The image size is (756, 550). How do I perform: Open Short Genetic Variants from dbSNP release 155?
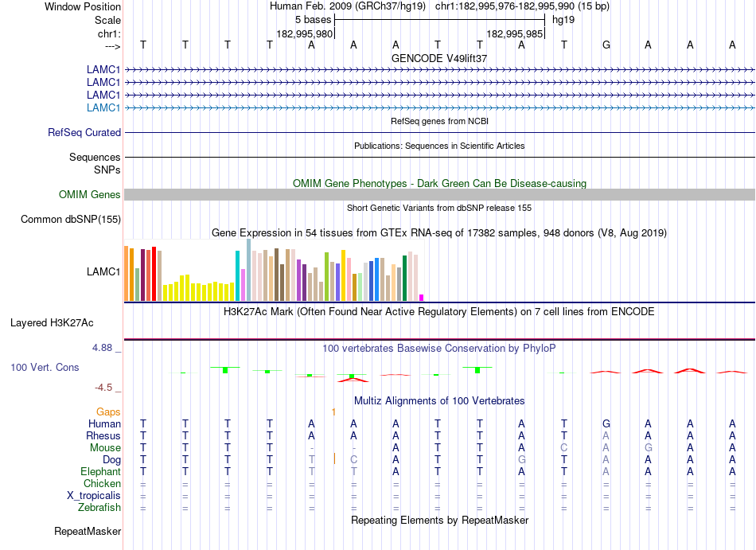point(439,208)
